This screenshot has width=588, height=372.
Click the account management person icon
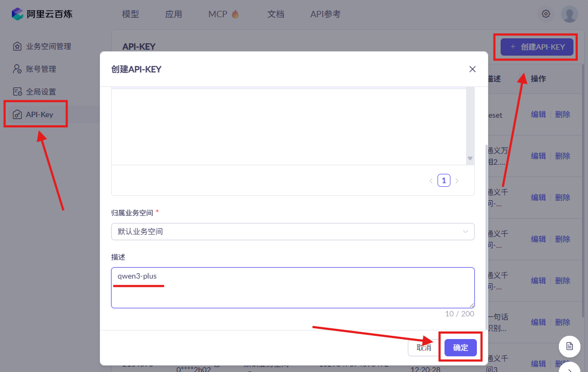(x=17, y=69)
